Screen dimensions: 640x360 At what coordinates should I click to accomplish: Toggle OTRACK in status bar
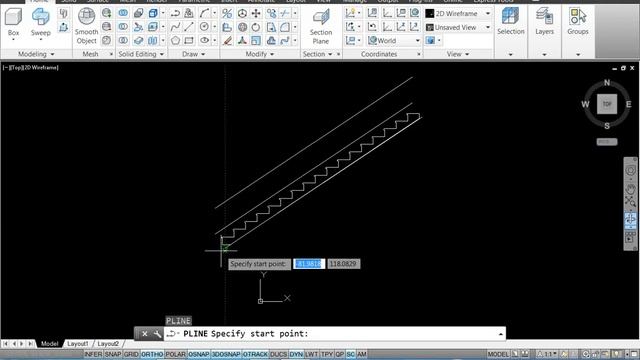(255, 354)
